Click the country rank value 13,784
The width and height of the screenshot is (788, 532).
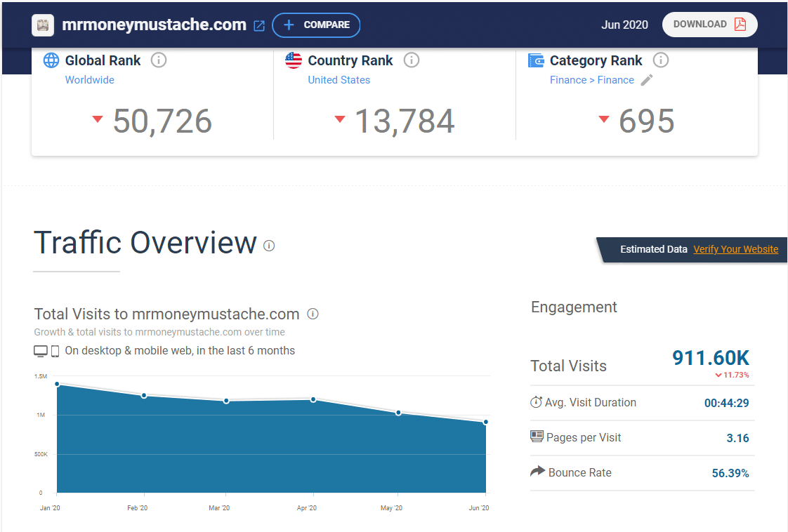[x=405, y=121]
